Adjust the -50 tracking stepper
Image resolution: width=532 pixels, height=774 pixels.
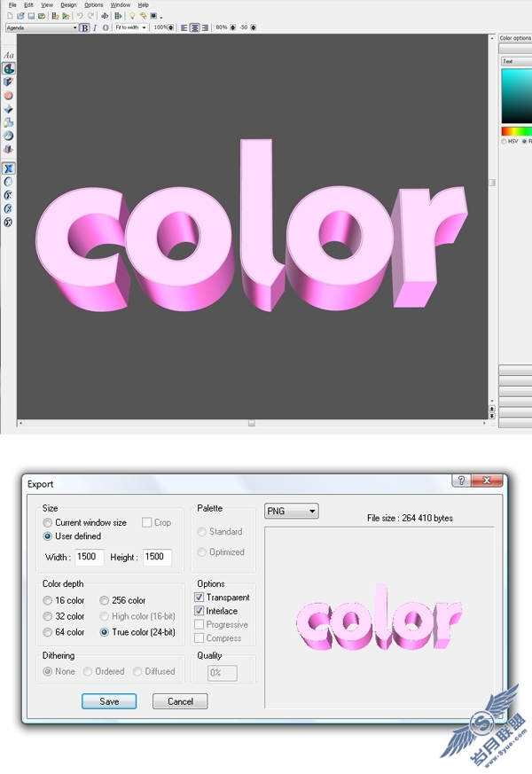(x=253, y=27)
